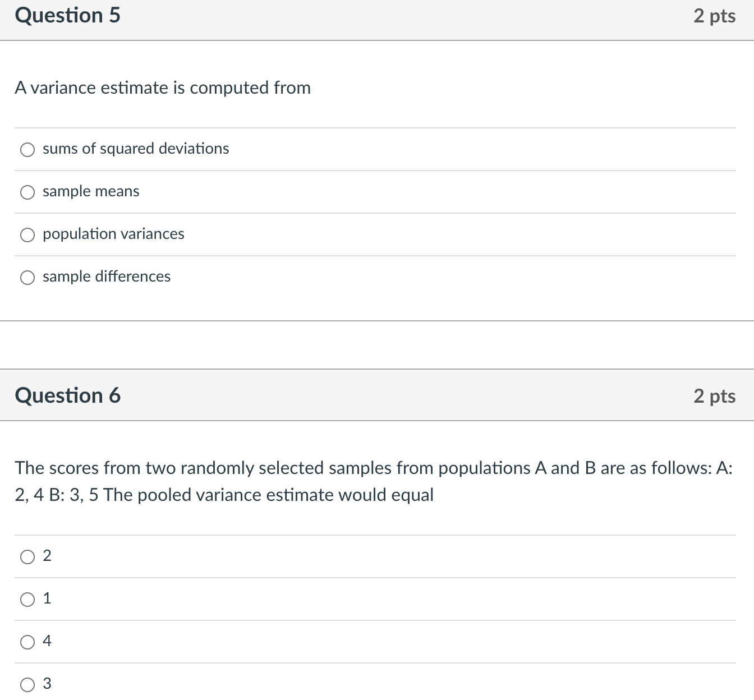Click the Question 5 prompt text
754x700 pixels.
163,88
